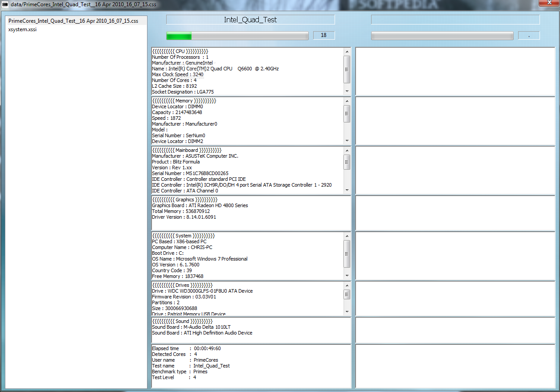
Task: Click the 'Device Locator : DIMM2' line
Action: tap(177, 141)
